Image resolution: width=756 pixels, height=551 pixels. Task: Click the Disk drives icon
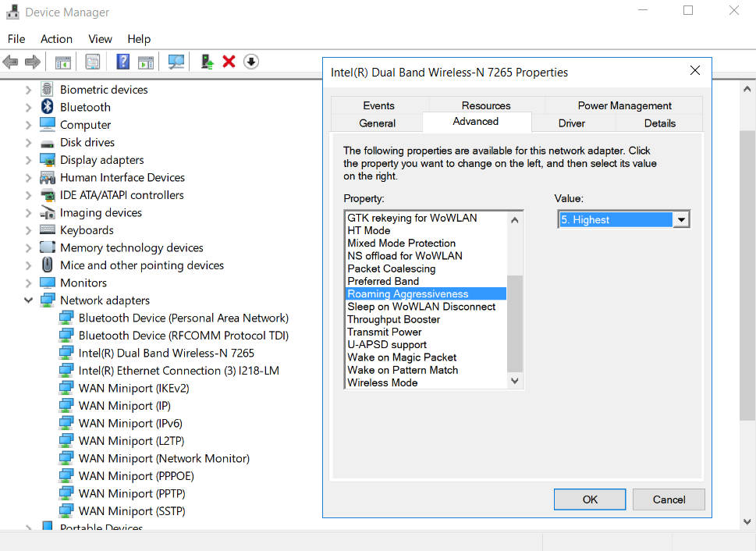coord(48,144)
